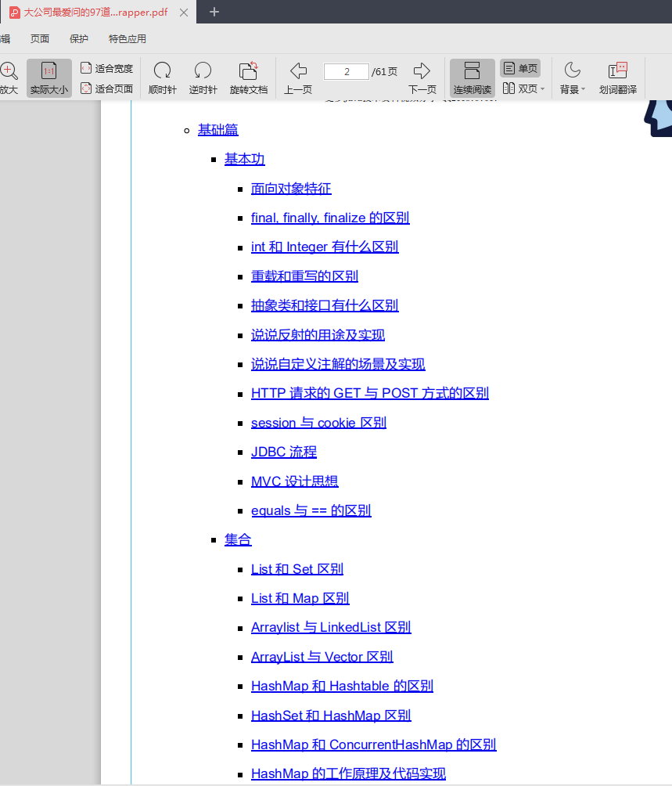Open HashMap 和 ConcurrentHashMap 的区别 link

(x=374, y=745)
